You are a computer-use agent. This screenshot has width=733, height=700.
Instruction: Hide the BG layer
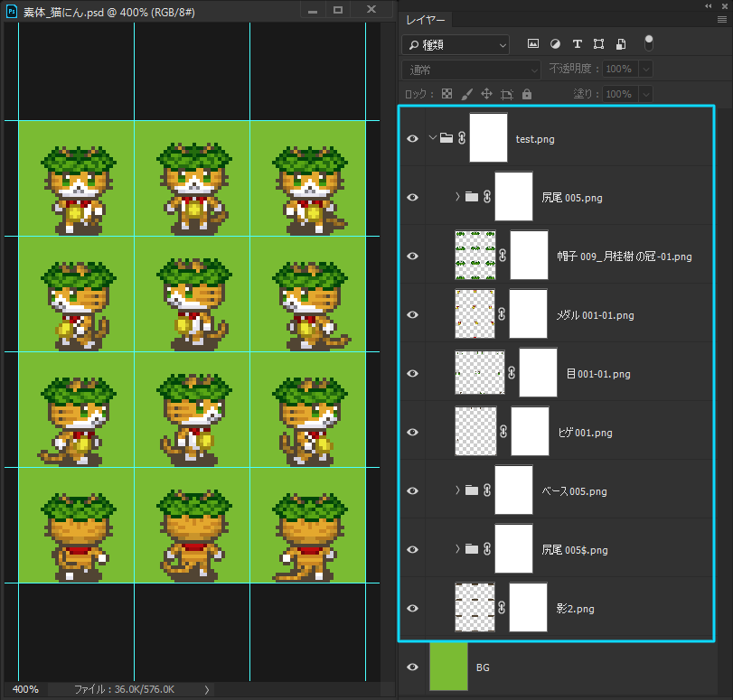[412, 667]
